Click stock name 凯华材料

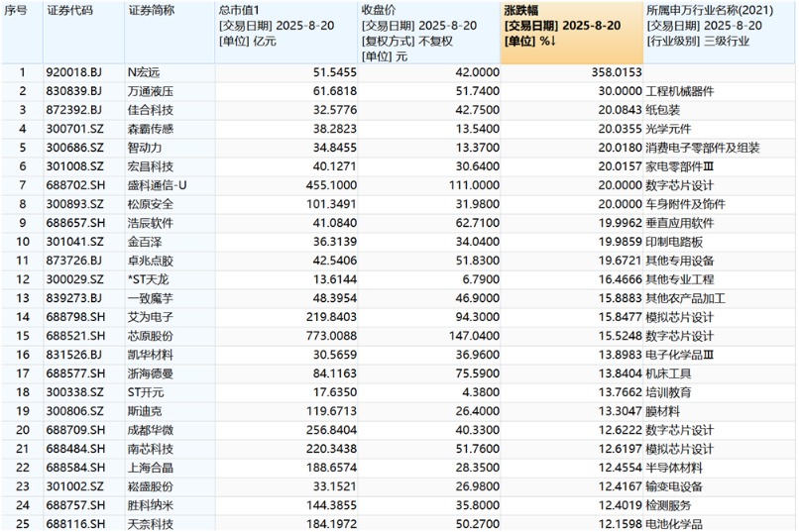tap(151, 355)
